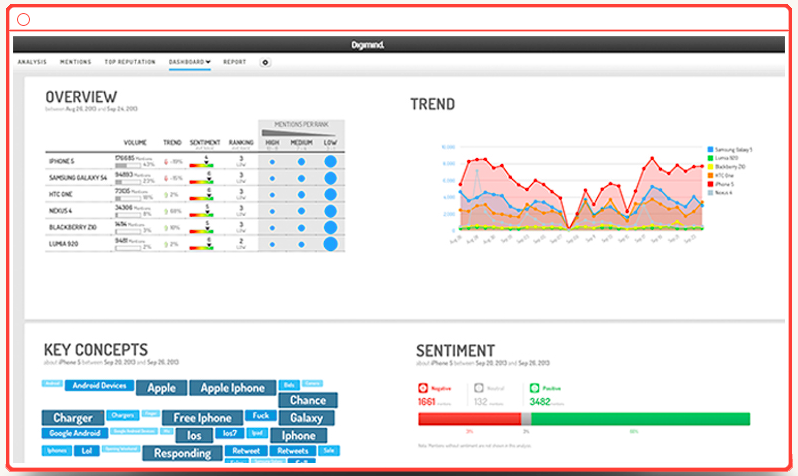798x476 pixels.
Task: Click the 3482 positive mentions count
Action: click(539, 402)
